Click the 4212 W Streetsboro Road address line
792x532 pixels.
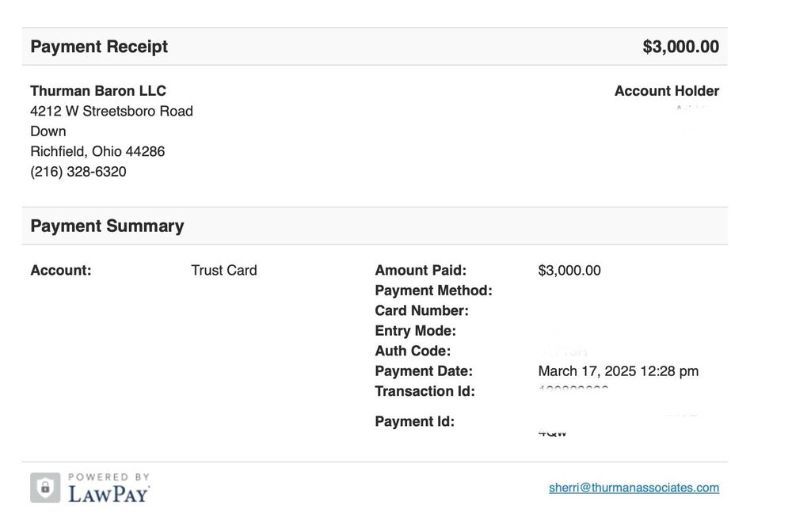112,111
